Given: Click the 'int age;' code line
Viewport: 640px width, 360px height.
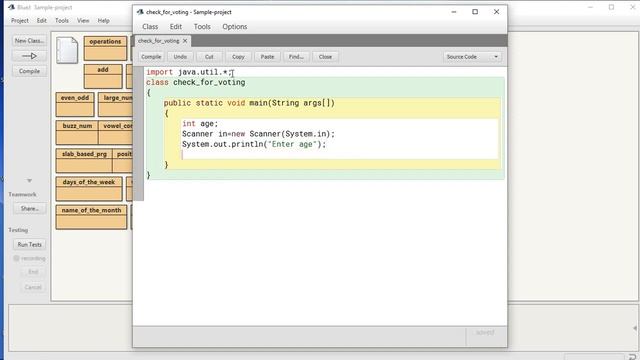Looking at the screenshot, I should pos(200,124).
